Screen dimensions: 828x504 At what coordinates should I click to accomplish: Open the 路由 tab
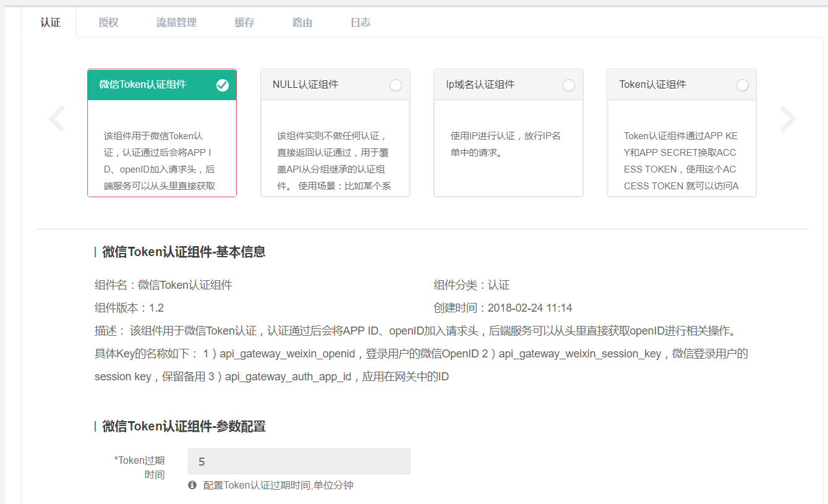(302, 23)
